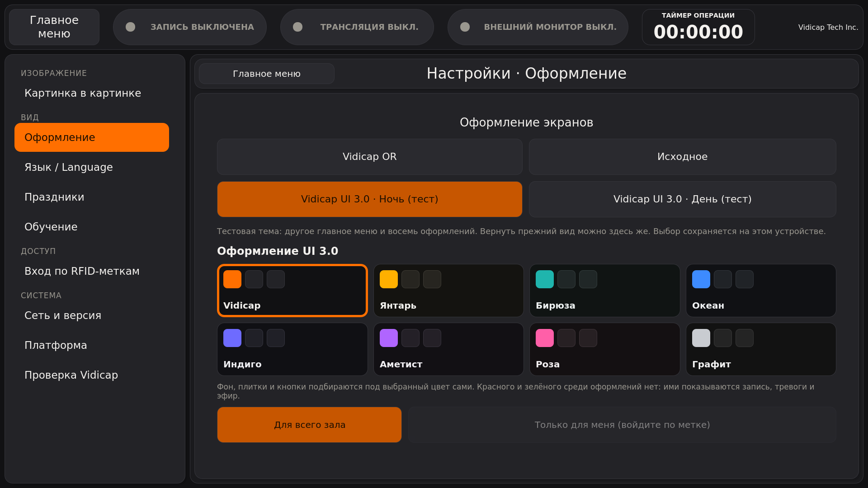Open Вход по RFID-меткам settings

point(92,271)
